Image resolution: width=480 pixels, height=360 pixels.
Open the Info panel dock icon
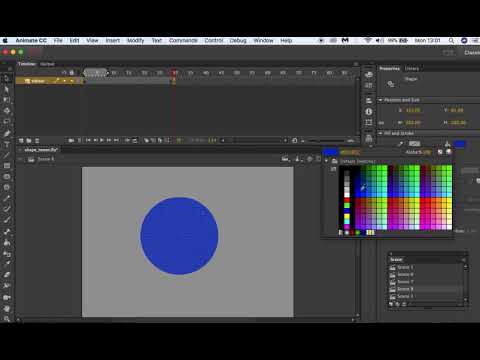pos(369,112)
